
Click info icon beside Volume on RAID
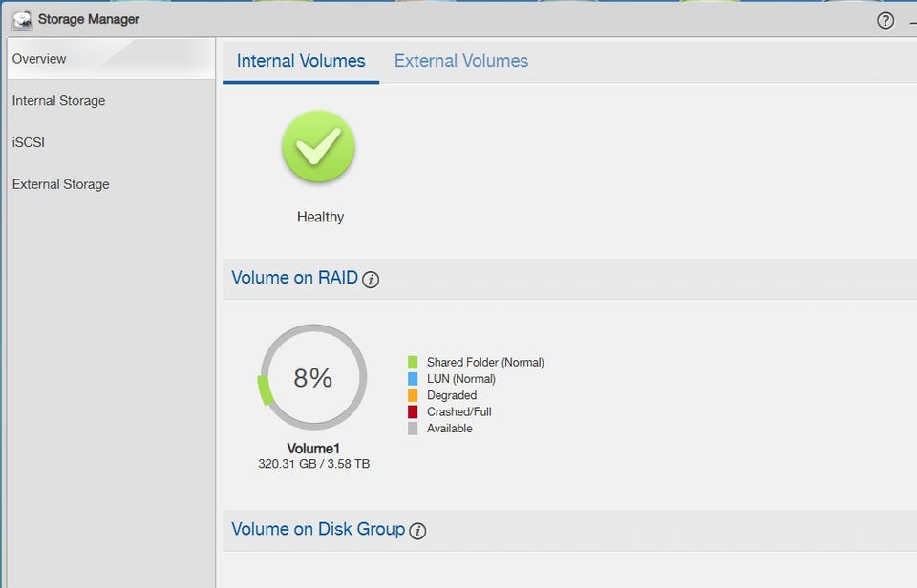pyautogui.click(x=371, y=280)
